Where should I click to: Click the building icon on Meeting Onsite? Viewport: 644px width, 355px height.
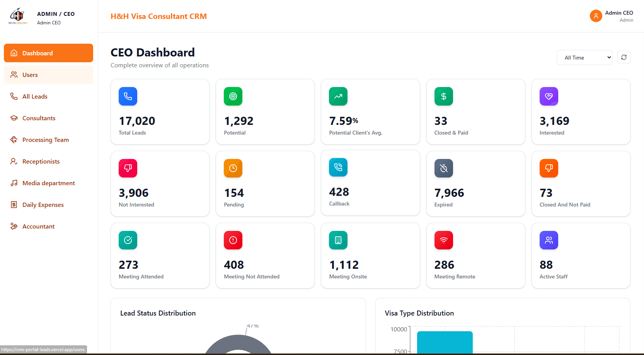(338, 240)
